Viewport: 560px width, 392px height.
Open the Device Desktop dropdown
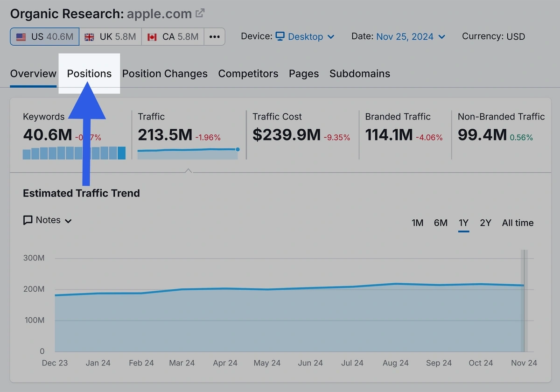point(305,36)
